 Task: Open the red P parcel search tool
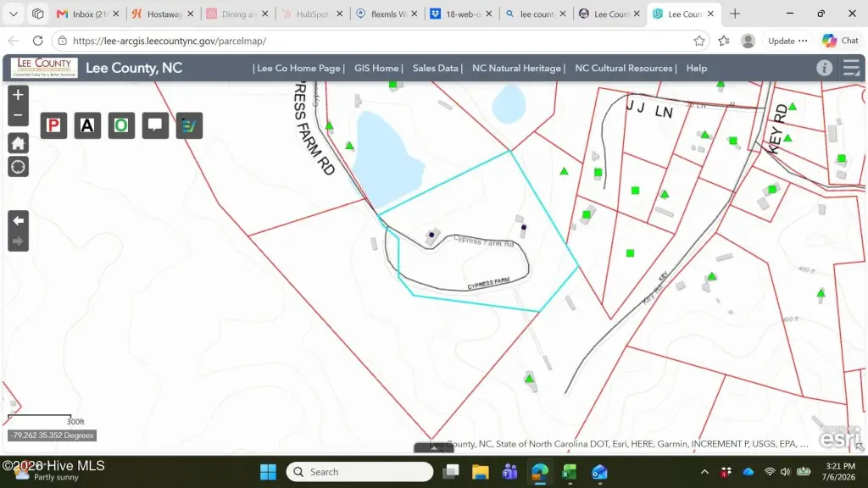pyautogui.click(x=53, y=125)
